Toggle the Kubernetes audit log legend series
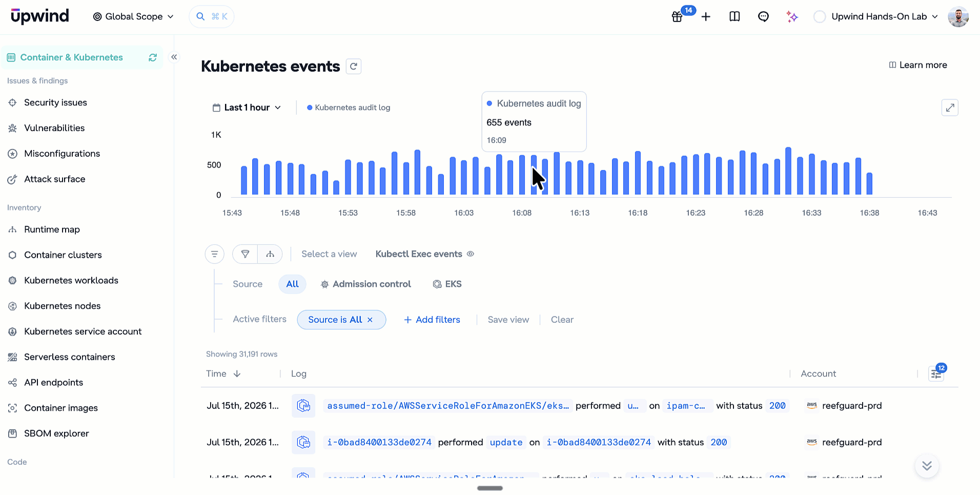This screenshot has height=495, width=980. point(349,108)
